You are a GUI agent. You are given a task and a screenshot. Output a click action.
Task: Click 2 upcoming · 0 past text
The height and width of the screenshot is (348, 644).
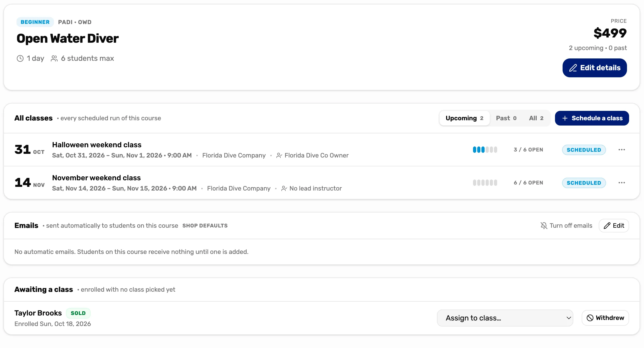pos(598,48)
